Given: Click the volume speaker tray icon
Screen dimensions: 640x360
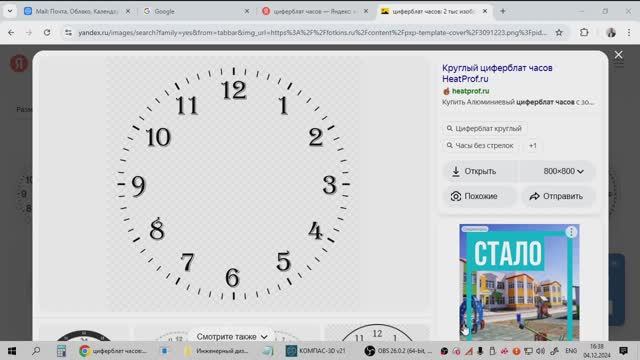Looking at the screenshot, I should [x=541, y=351].
